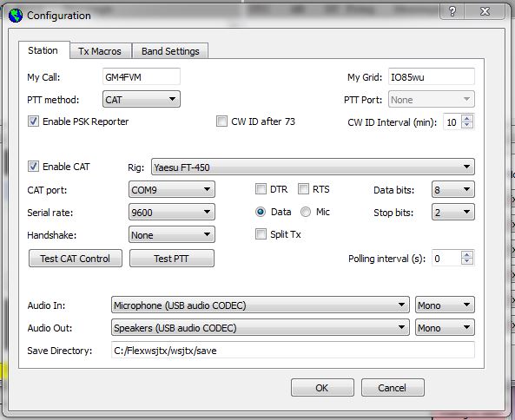Click the CW ID Interval value field
The height and width of the screenshot is (420, 515).
(452, 122)
